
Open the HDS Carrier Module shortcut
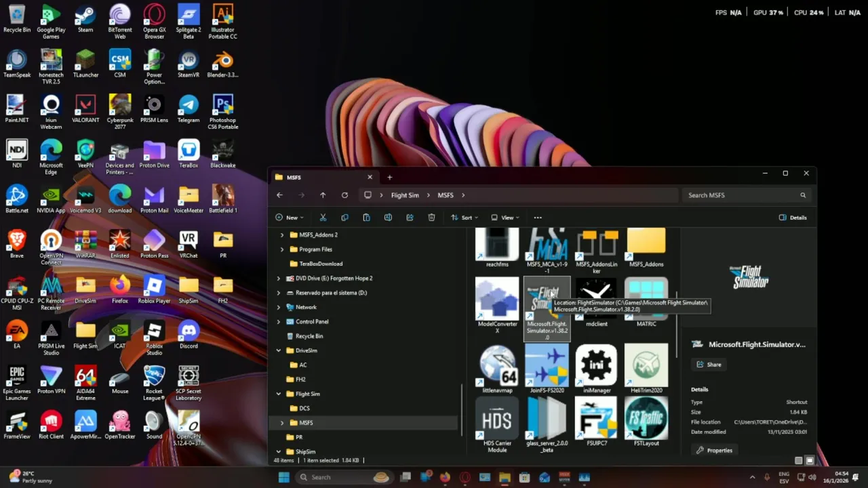pyautogui.click(x=497, y=425)
